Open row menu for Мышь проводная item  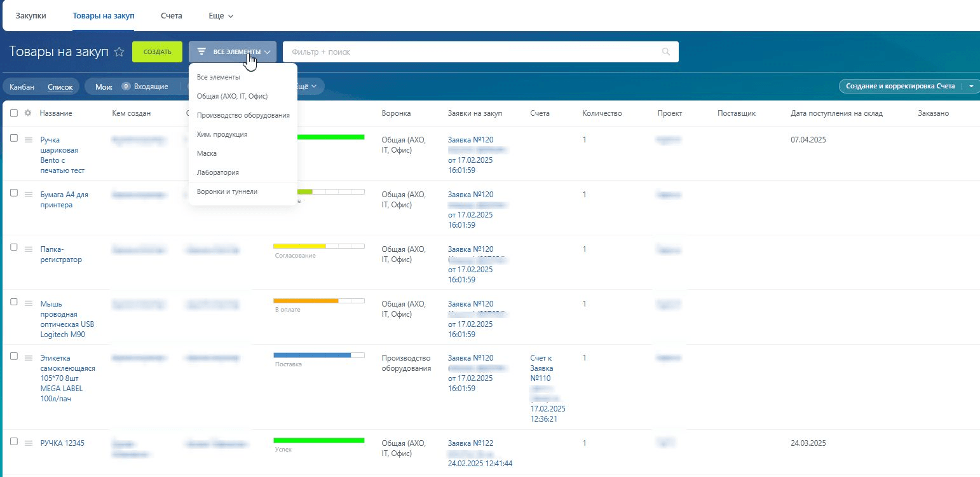[x=29, y=304]
